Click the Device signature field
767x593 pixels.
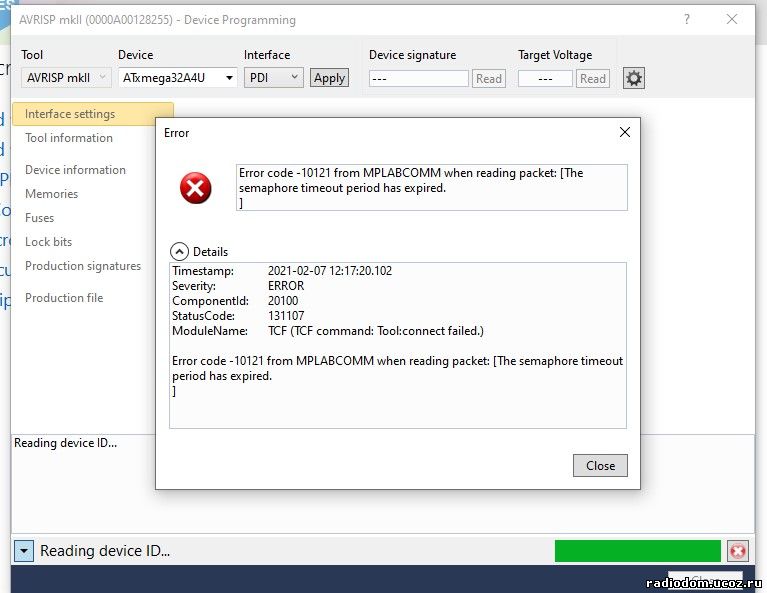(x=419, y=79)
